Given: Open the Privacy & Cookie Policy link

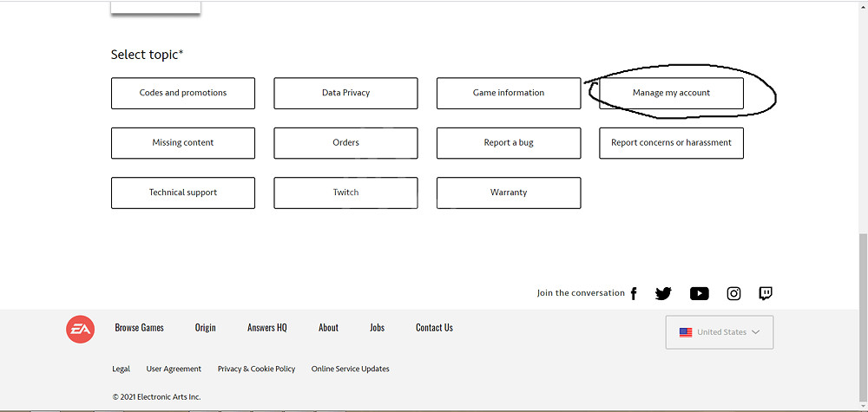Looking at the screenshot, I should 256,369.
